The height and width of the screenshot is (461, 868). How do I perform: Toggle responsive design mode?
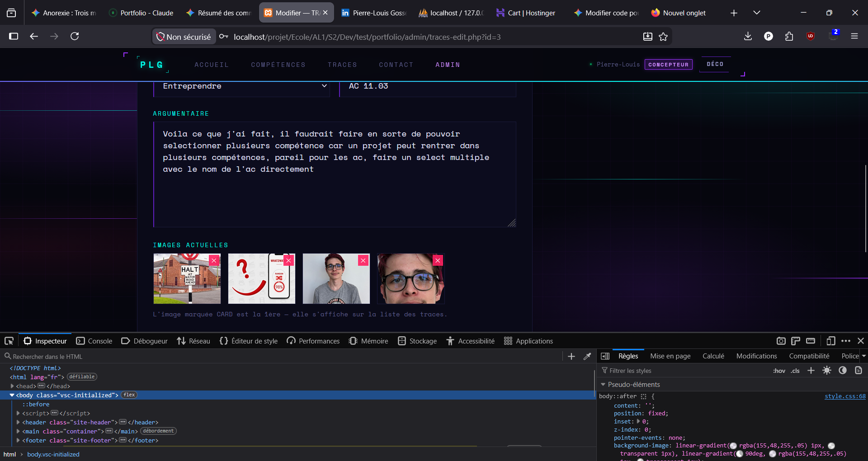click(x=830, y=341)
